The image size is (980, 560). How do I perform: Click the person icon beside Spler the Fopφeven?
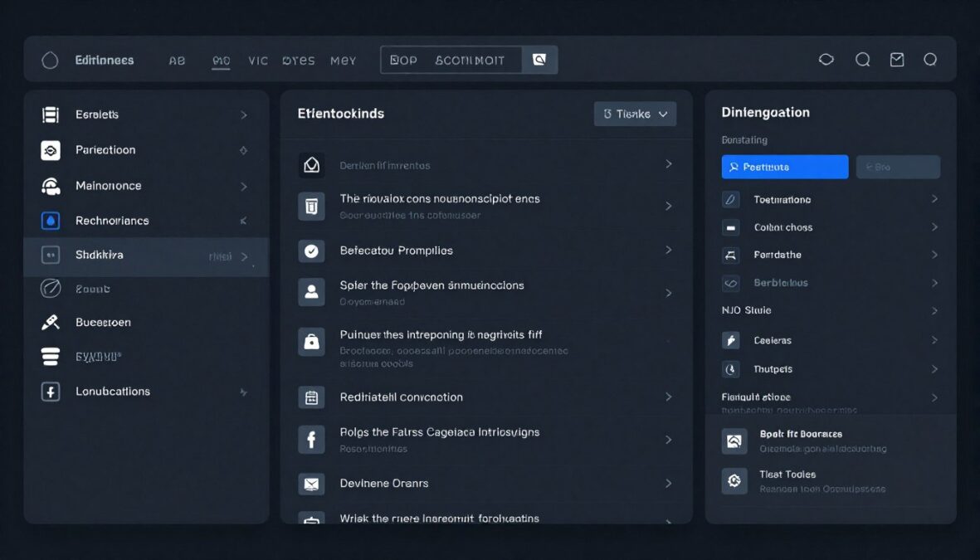(x=311, y=292)
